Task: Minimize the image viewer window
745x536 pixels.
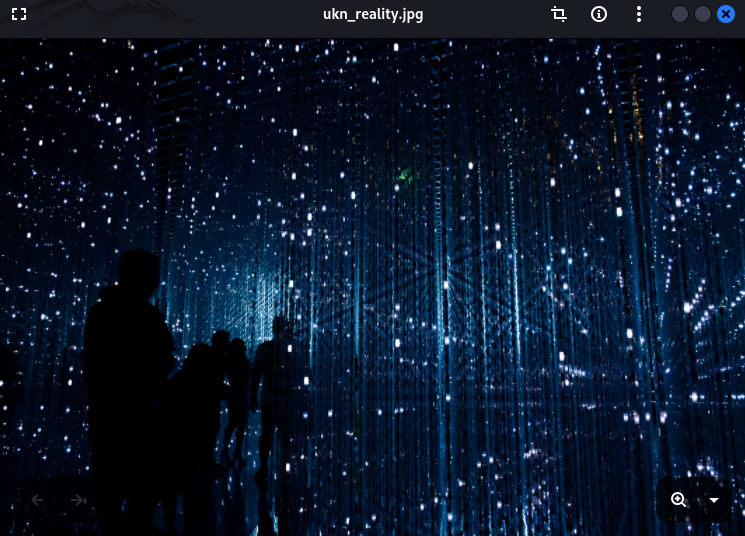Action: 680,14
